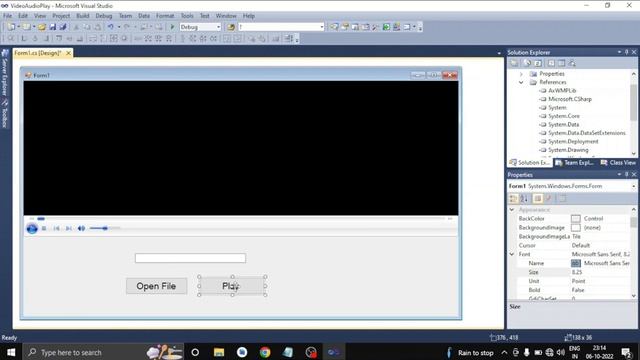Click the media player seek bar
The height and width of the screenshot is (360, 640).
241,219
